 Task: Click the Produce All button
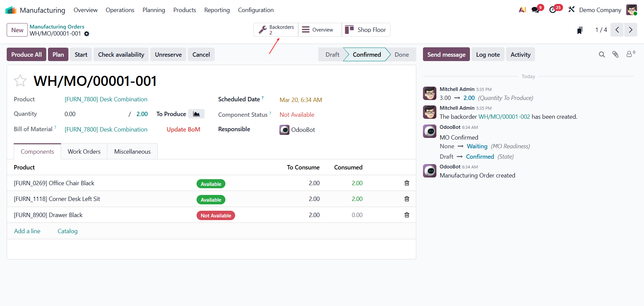pyautogui.click(x=26, y=55)
